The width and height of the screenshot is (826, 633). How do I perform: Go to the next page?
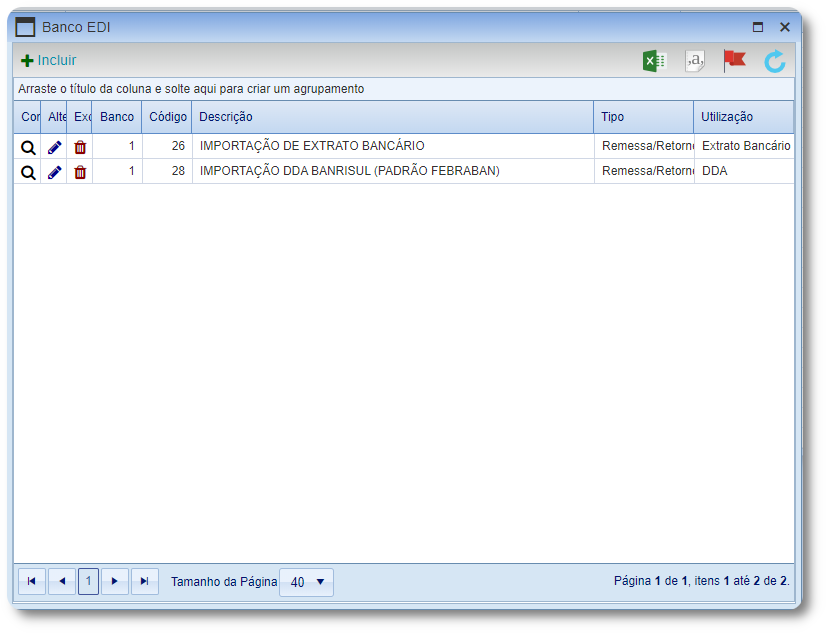pyautogui.click(x=115, y=581)
